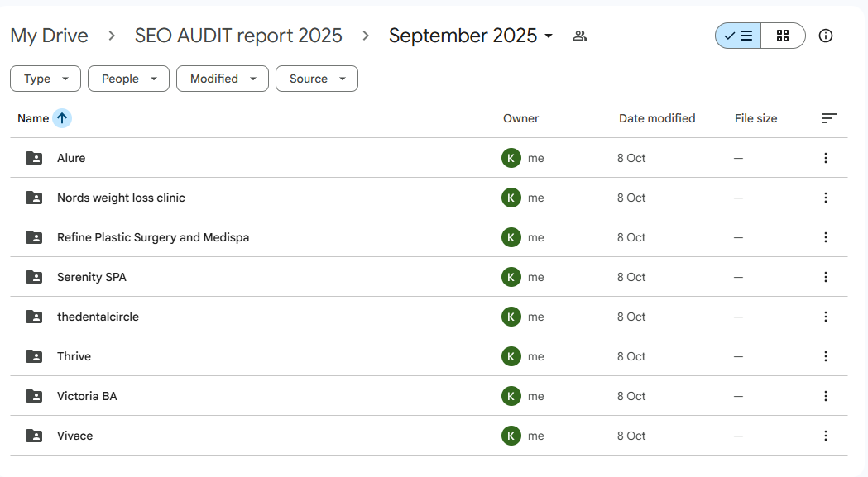Open more actions for Serenity SPA
Screen dimensions: 868x477
point(825,277)
